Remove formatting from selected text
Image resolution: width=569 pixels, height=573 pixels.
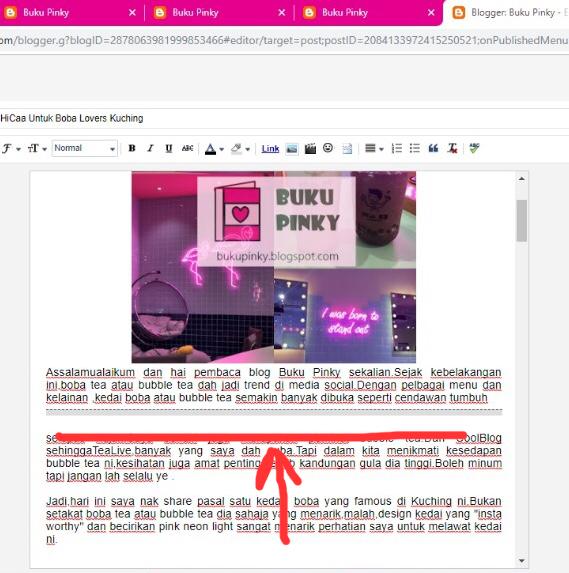(452, 148)
